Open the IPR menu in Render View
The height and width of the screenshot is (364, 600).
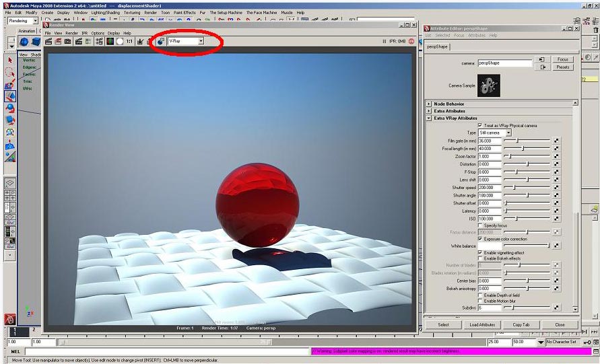[x=85, y=33]
